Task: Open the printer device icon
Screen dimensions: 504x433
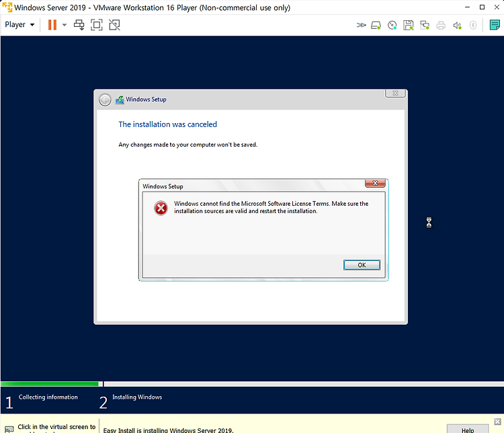Action: [441, 25]
